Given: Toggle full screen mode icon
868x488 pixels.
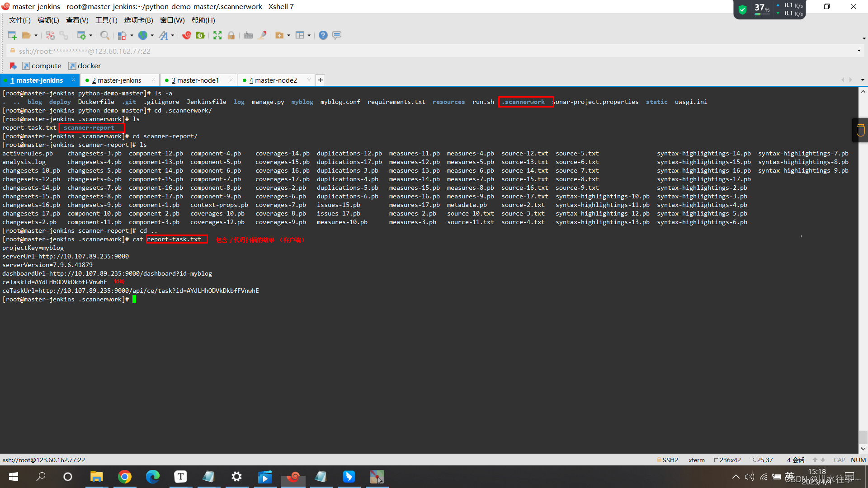Looking at the screenshot, I should (217, 35).
